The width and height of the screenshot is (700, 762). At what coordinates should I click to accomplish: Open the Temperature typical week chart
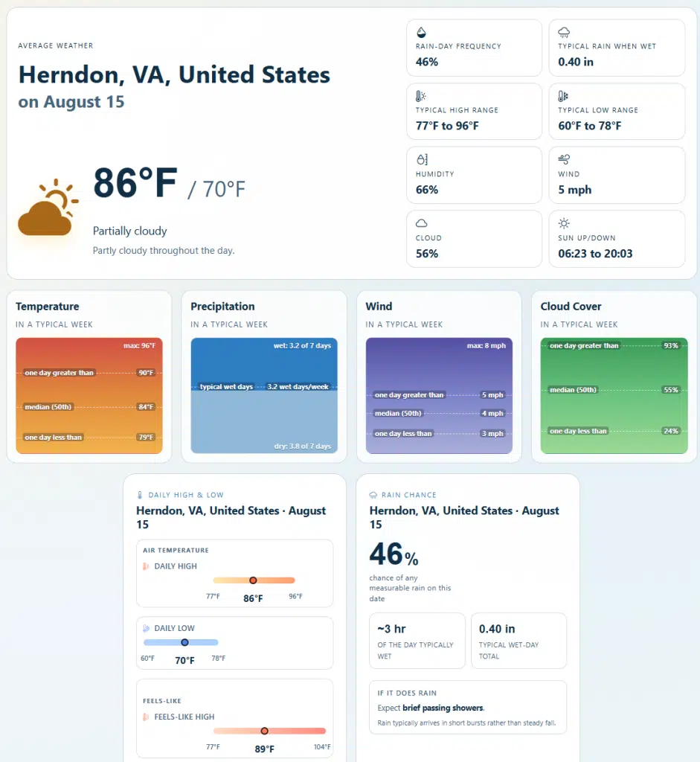tap(89, 396)
